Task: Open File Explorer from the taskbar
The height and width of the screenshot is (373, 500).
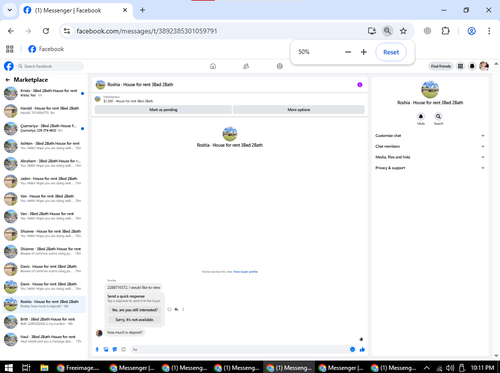Action: (x=44, y=368)
